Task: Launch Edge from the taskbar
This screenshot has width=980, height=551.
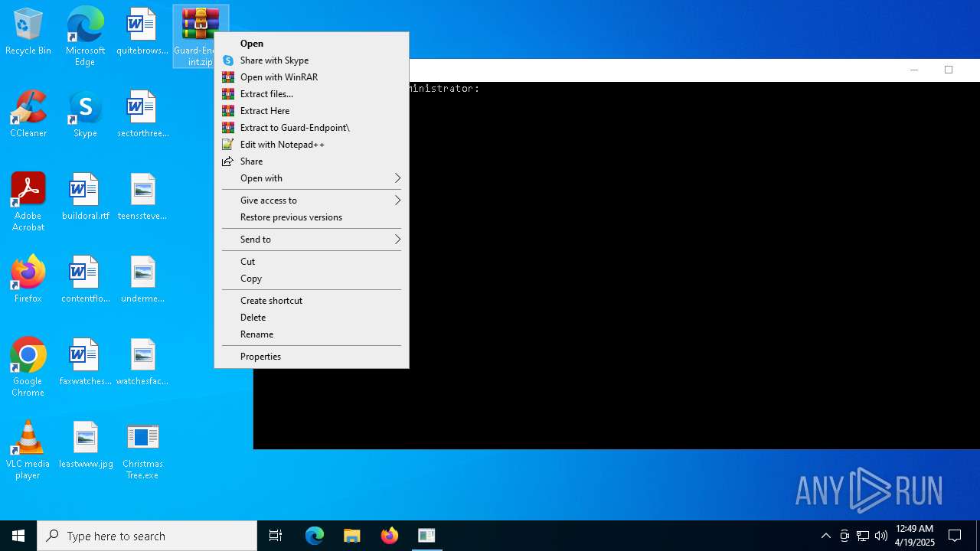Action: tap(315, 536)
